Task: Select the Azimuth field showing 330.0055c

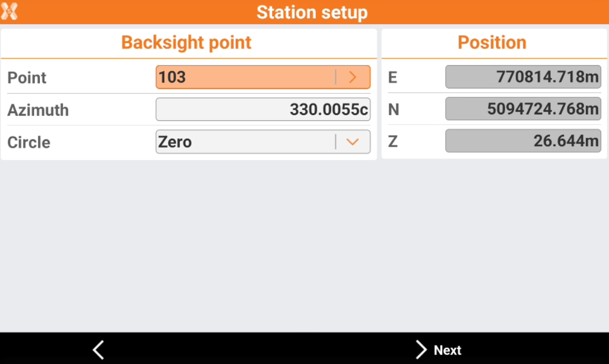Action: coord(263,109)
